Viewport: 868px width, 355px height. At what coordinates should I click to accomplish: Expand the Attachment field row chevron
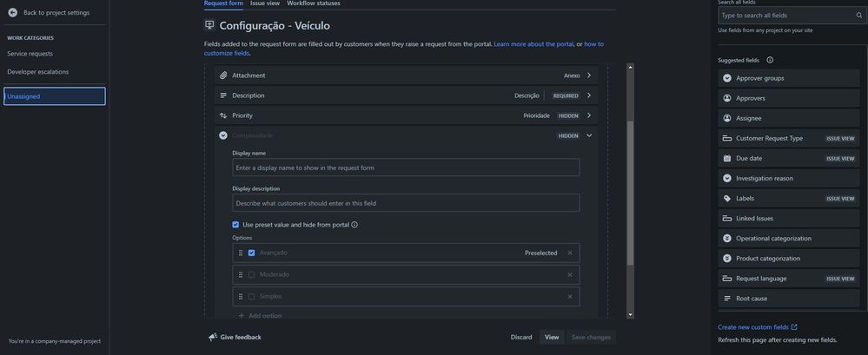click(589, 76)
